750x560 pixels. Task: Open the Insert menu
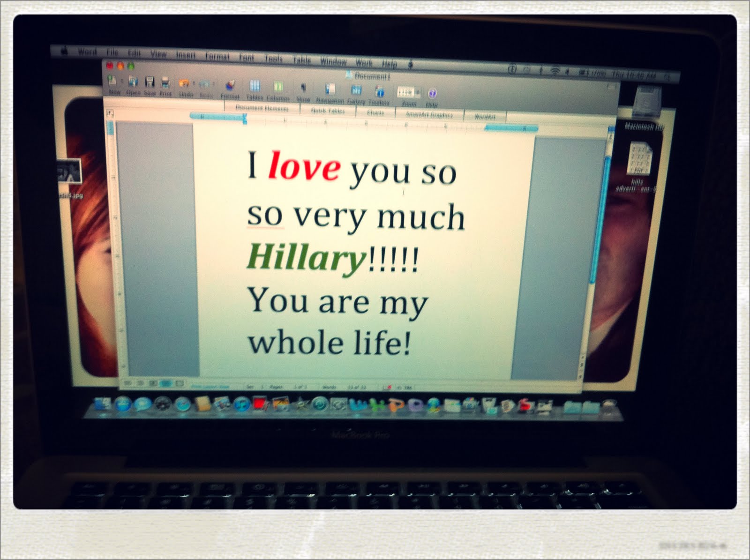186,55
